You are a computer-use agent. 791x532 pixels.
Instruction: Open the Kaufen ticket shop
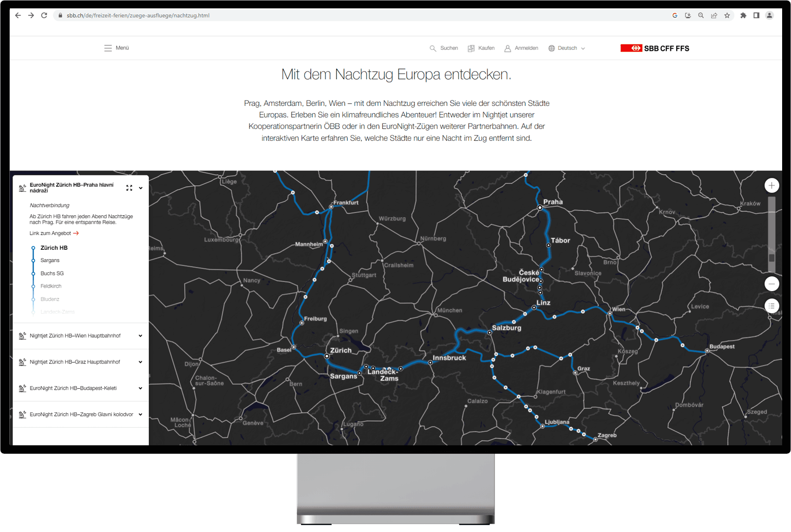click(481, 48)
